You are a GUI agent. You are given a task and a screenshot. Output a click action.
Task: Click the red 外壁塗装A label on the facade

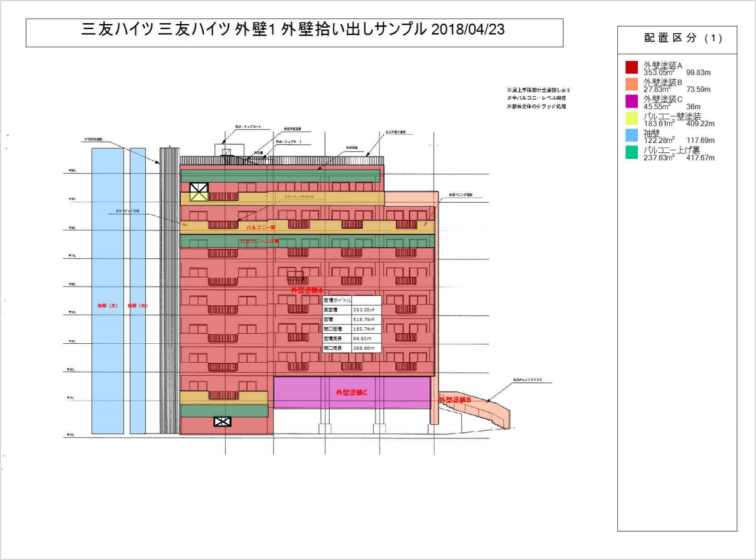pos(307,290)
